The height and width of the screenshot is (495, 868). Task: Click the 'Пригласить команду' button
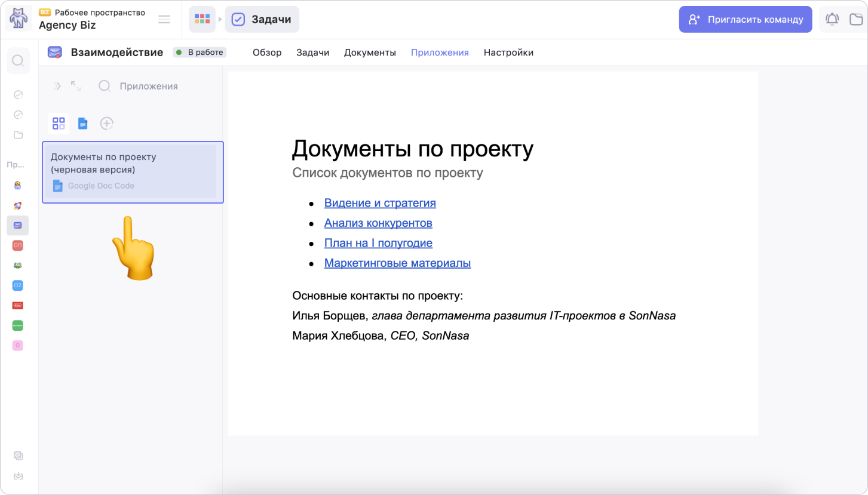746,19
